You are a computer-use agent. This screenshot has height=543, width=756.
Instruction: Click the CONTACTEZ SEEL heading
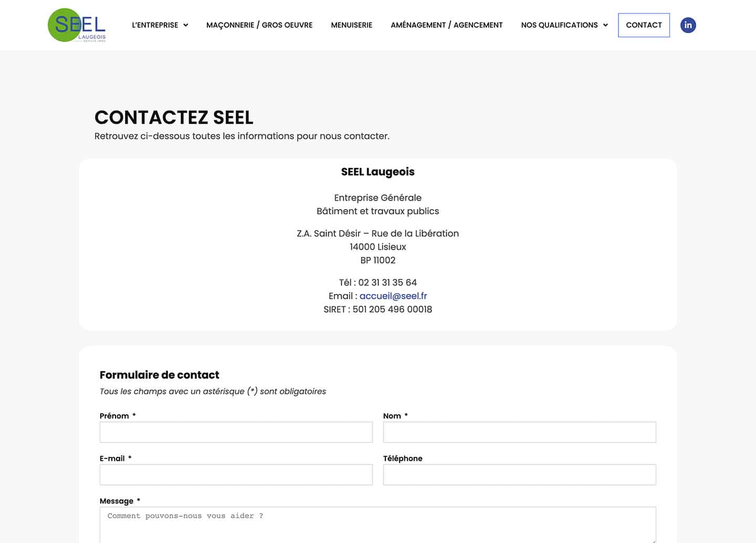pos(174,117)
